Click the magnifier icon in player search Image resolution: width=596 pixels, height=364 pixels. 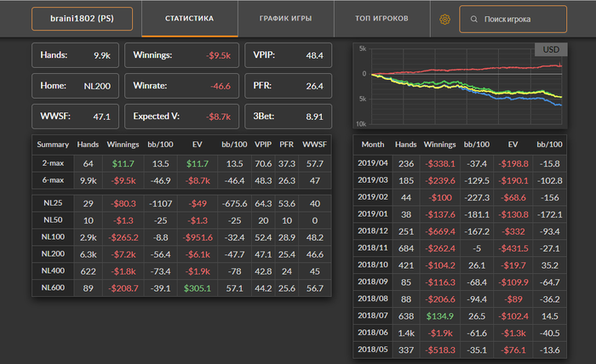click(473, 19)
